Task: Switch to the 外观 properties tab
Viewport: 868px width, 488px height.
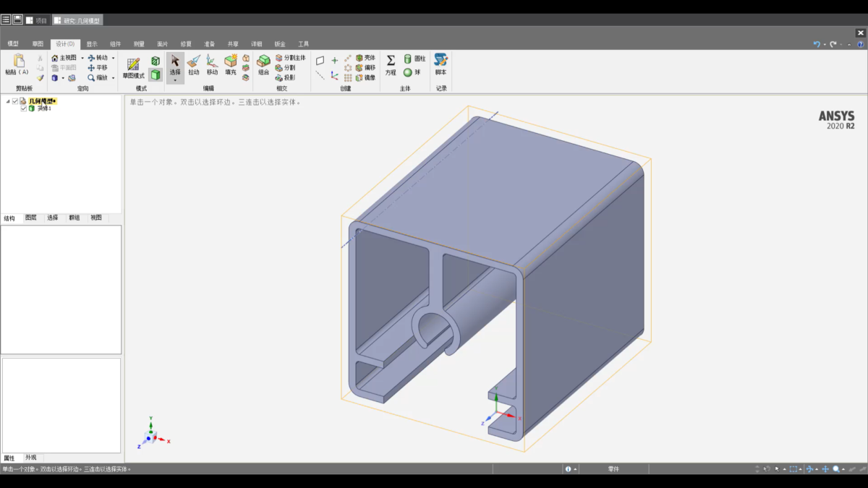Action: (31, 458)
